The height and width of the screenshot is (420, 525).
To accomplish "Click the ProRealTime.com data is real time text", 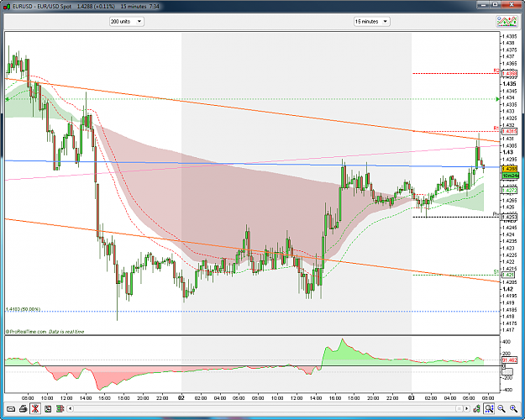I will pos(45,332).
